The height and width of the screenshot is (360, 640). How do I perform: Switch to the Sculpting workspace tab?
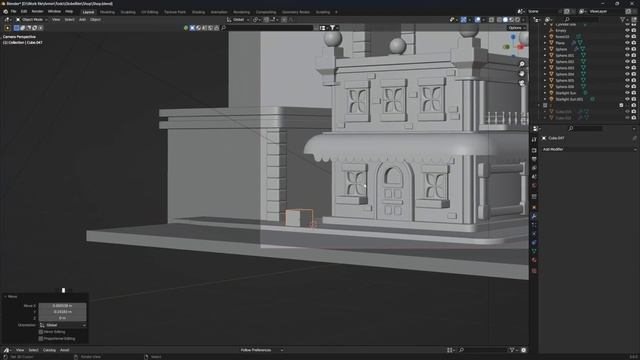point(128,12)
